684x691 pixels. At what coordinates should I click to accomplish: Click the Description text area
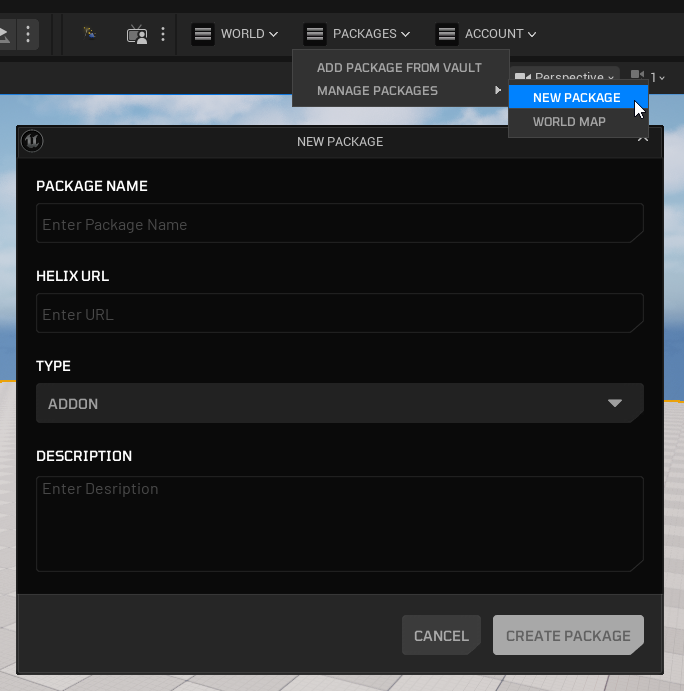(340, 524)
